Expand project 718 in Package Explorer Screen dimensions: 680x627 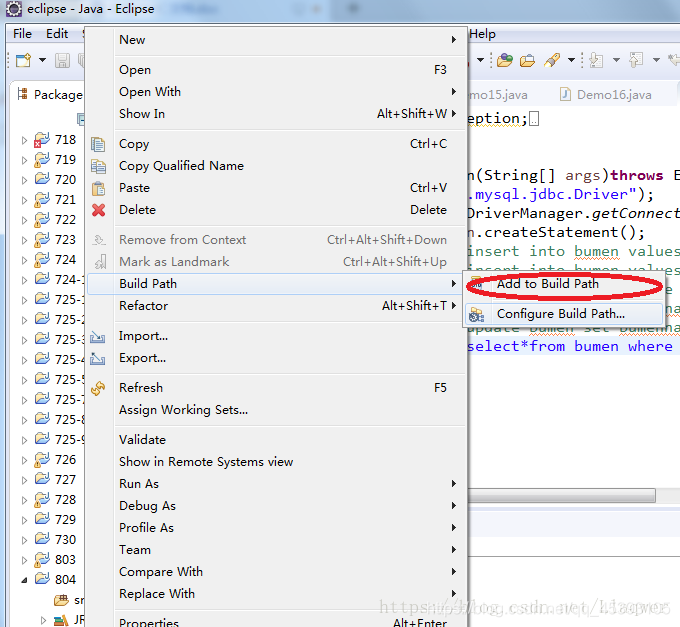point(24,140)
